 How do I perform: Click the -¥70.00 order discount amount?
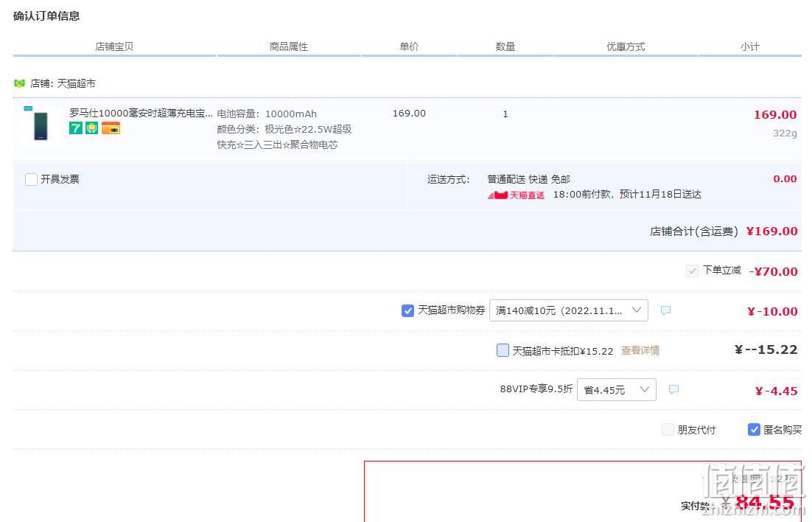tap(773, 271)
